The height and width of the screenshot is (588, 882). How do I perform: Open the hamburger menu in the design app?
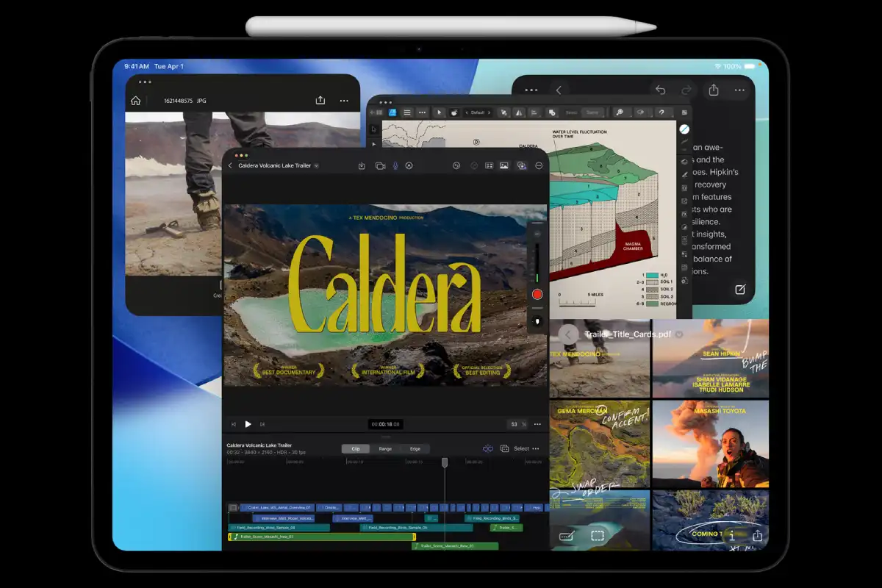[406, 112]
